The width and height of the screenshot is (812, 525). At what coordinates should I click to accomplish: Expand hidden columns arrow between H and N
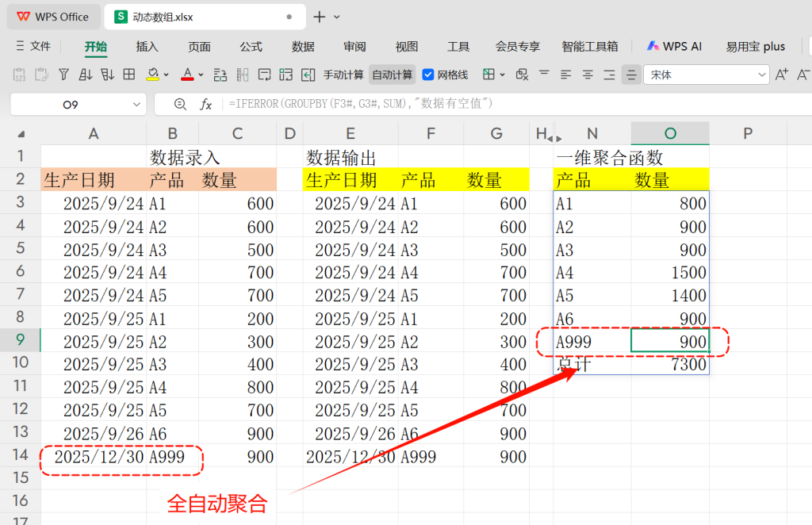pos(554,138)
